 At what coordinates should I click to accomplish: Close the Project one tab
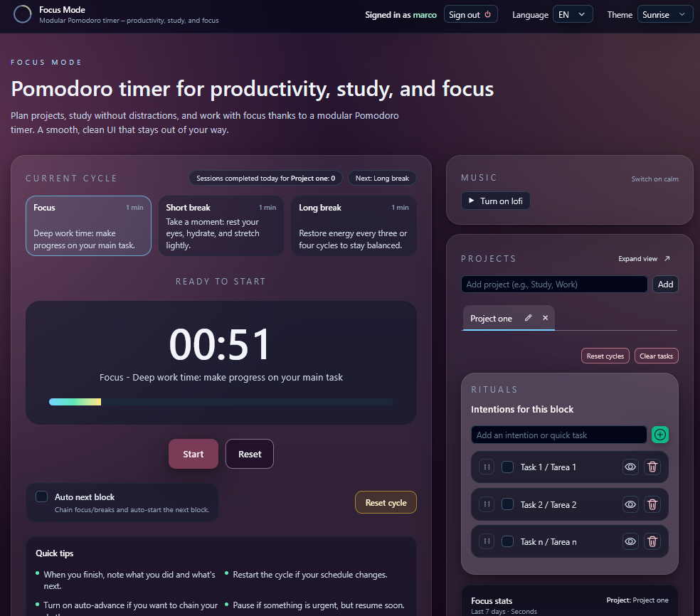point(545,318)
